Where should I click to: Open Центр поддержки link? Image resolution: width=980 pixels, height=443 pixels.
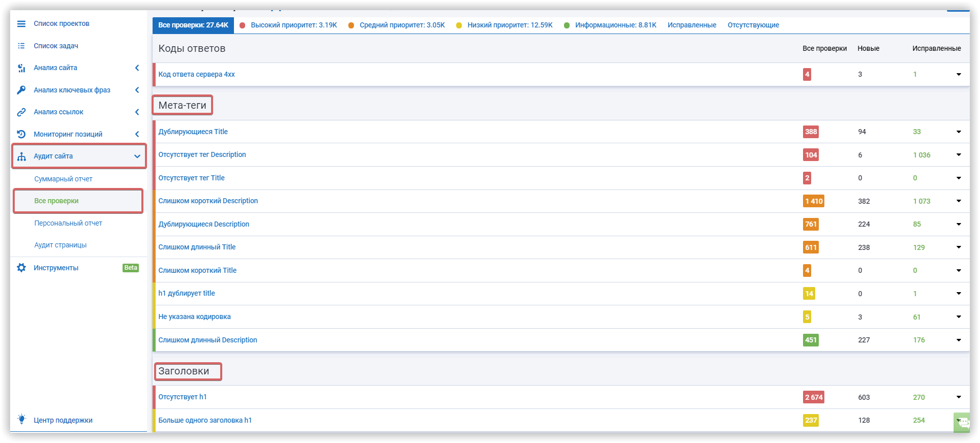point(63,421)
